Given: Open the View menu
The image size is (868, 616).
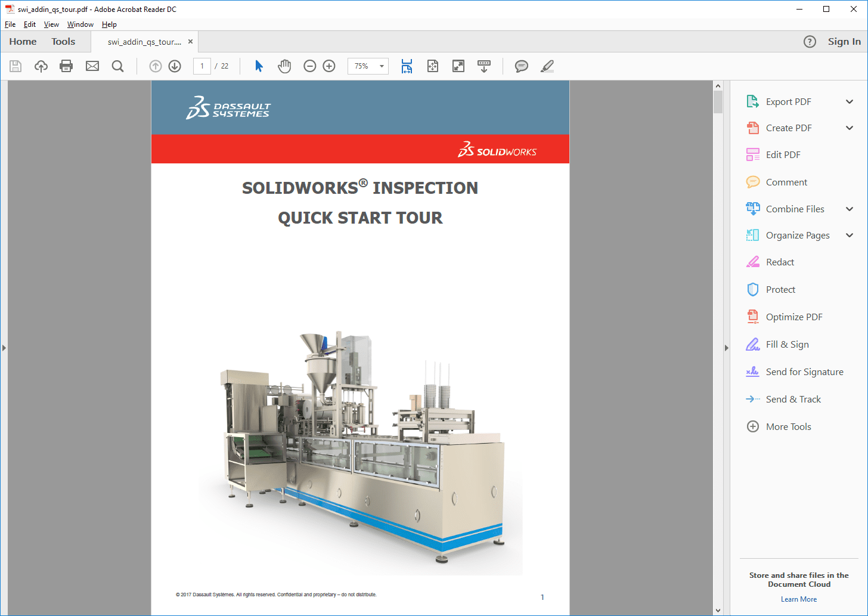Looking at the screenshot, I should pyautogui.click(x=51, y=24).
